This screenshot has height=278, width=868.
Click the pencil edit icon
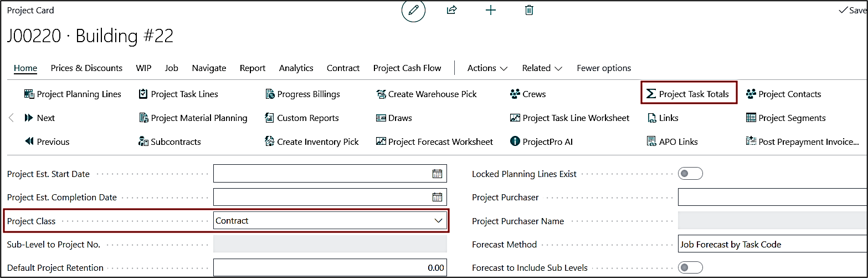point(413,11)
